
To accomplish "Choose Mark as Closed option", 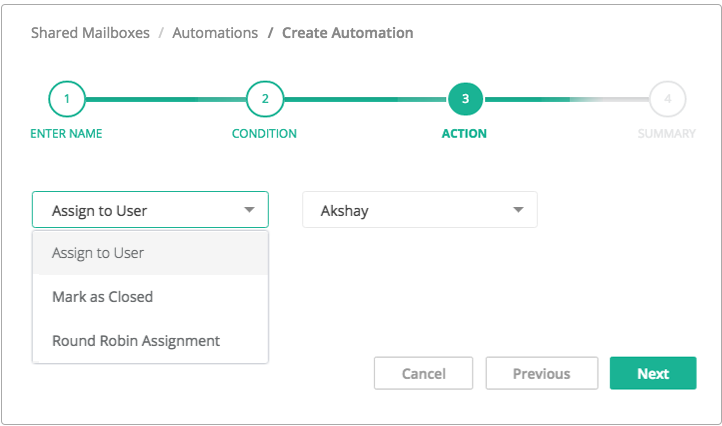I will click(150, 297).
